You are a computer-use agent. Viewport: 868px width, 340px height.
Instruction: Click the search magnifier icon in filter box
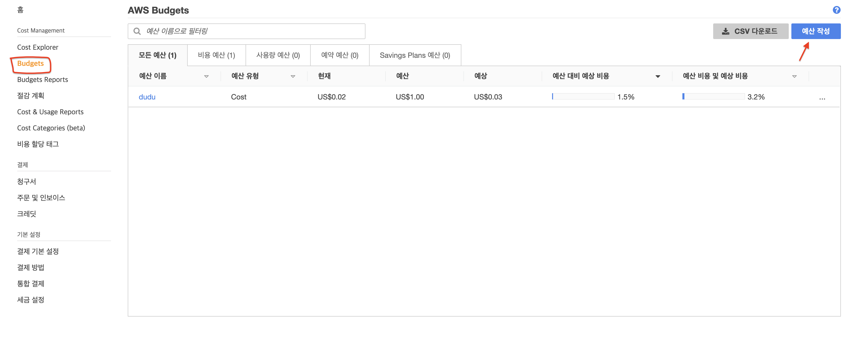pos(137,31)
